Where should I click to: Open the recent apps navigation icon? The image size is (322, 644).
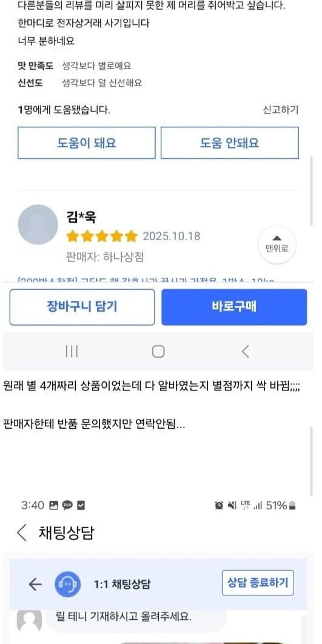pyautogui.click(x=72, y=352)
